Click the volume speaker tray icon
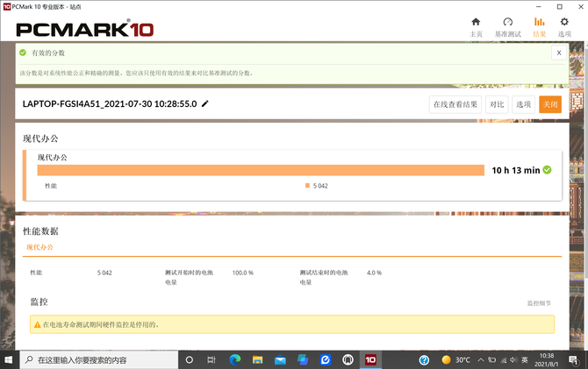This screenshot has width=588, height=369. pos(513,360)
